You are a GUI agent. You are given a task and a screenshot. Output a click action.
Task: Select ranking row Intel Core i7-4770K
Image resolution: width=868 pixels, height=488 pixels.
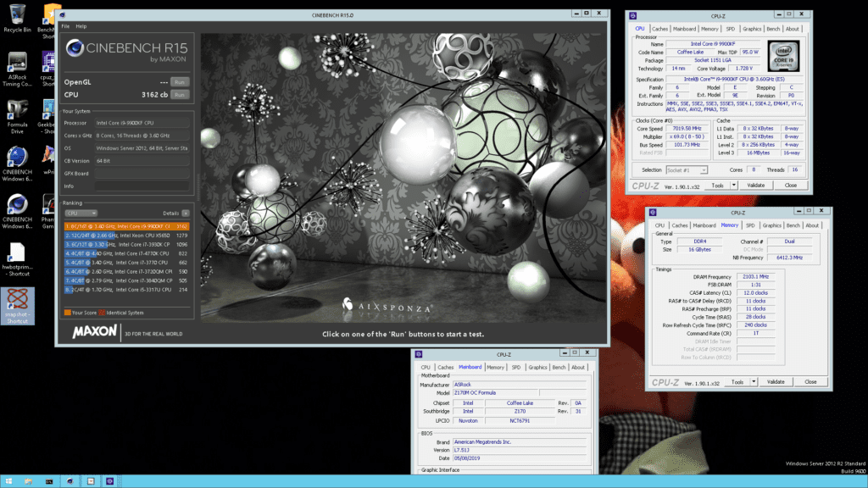coord(127,253)
